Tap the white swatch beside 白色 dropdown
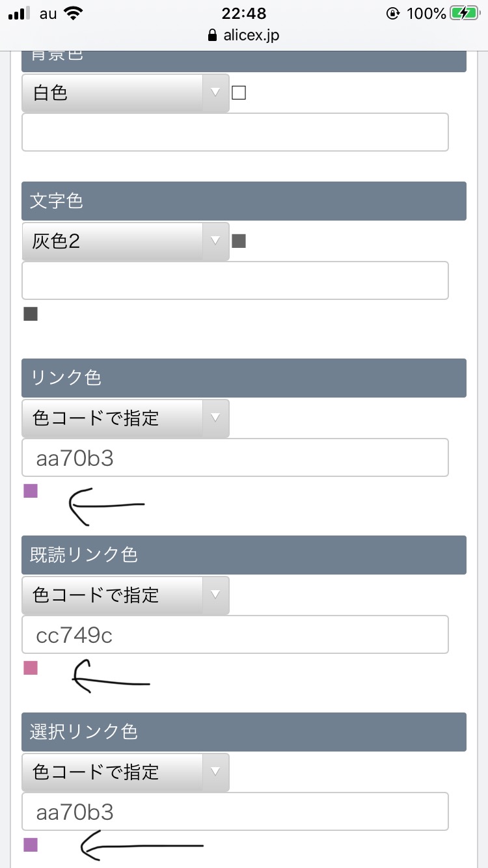Image resolution: width=488 pixels, height=868 pixels. coord(239,93)
